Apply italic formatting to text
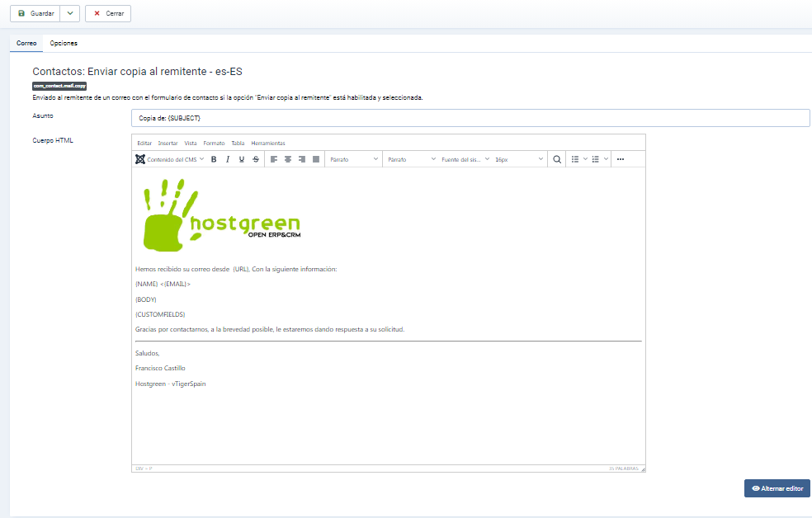 228,159
